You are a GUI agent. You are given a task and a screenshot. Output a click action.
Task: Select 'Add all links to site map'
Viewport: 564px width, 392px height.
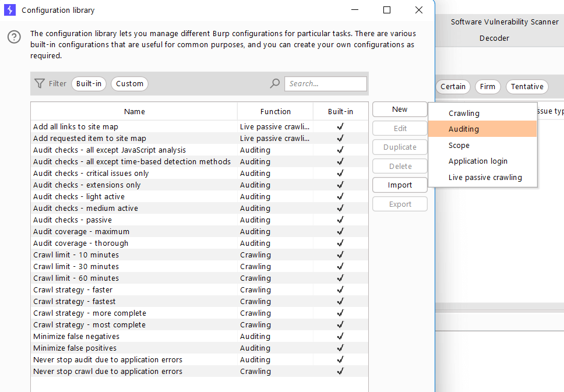point(200,126)
